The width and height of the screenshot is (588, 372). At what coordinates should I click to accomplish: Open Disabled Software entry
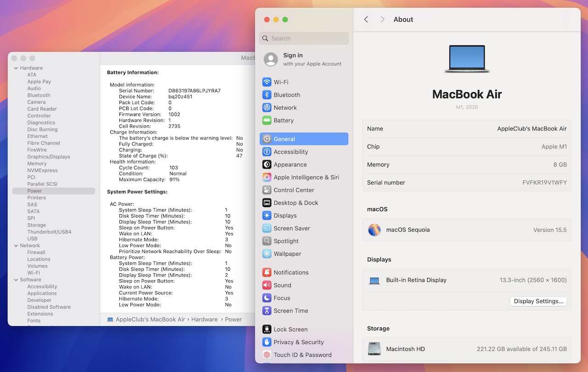click(x=49, y=307)
